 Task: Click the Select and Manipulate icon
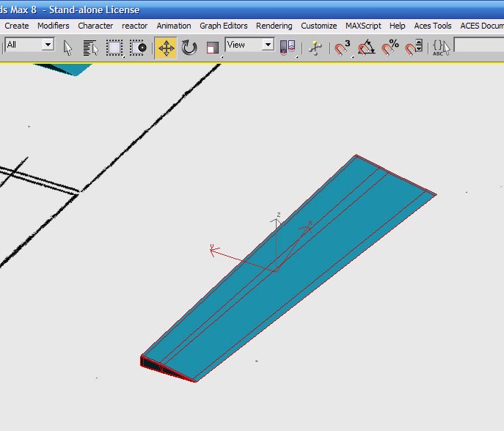pos(315,48)
